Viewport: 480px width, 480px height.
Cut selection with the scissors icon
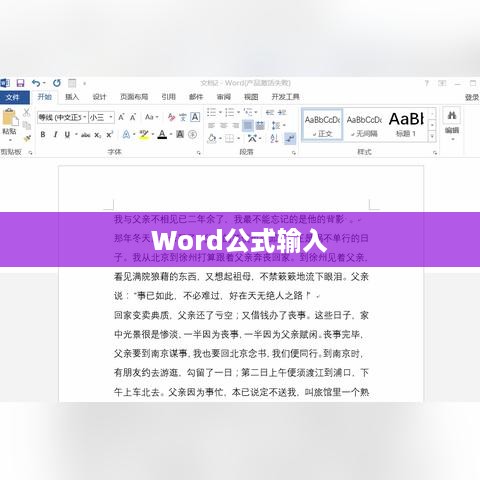tap(27, 112)
